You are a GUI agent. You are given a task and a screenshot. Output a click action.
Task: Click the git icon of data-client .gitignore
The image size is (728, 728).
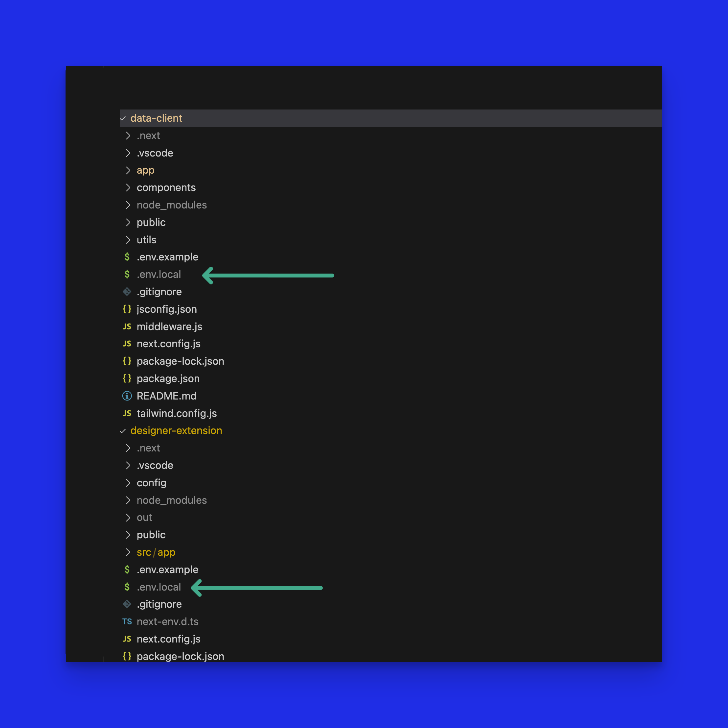click(127, 292)
